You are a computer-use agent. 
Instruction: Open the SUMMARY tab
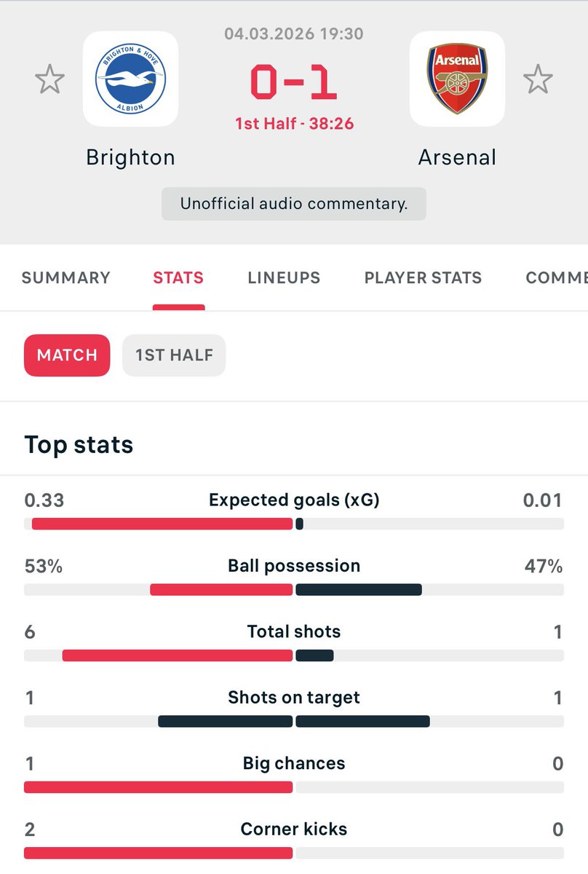[65, 277]
